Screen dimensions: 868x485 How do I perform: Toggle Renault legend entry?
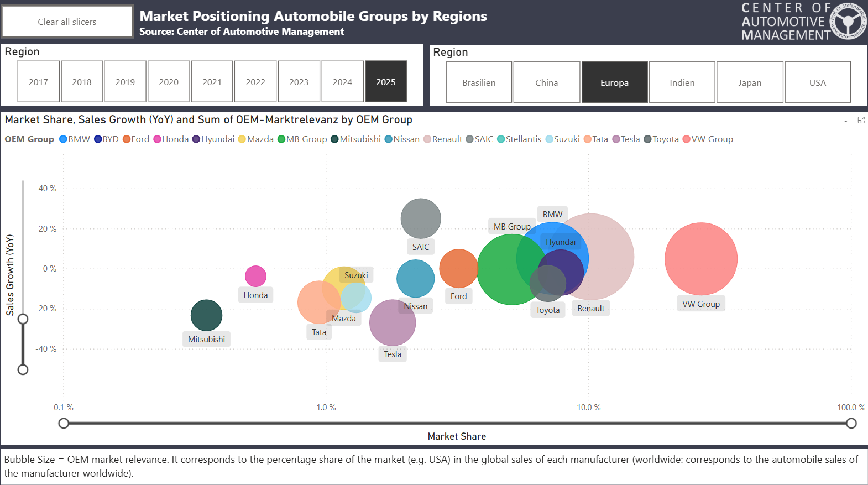(x=443, y=139)
